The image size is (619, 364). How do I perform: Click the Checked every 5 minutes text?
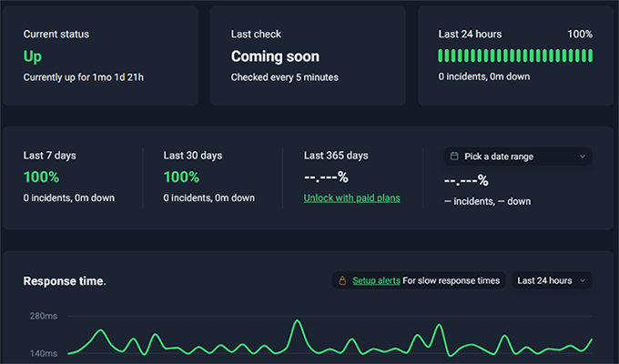284,77
